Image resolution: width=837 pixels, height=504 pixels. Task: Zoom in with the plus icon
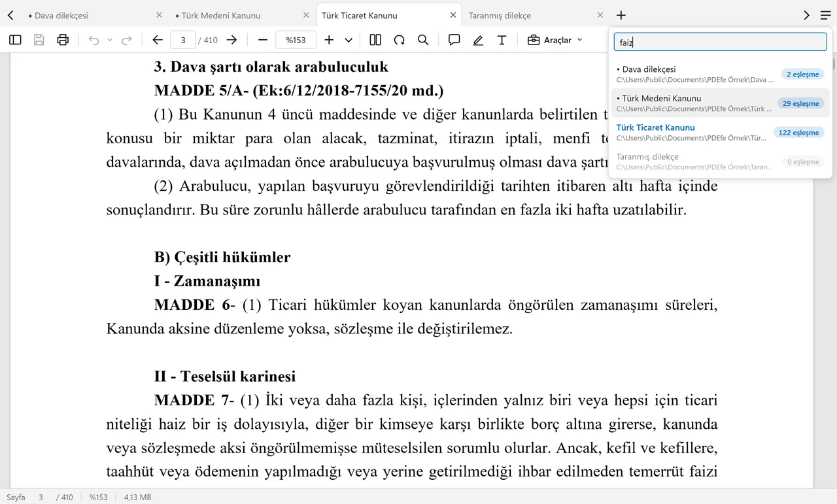(329, 40)
